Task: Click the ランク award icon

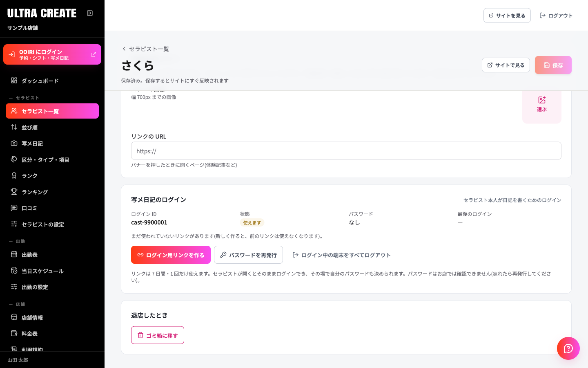Action: (14, 175)
